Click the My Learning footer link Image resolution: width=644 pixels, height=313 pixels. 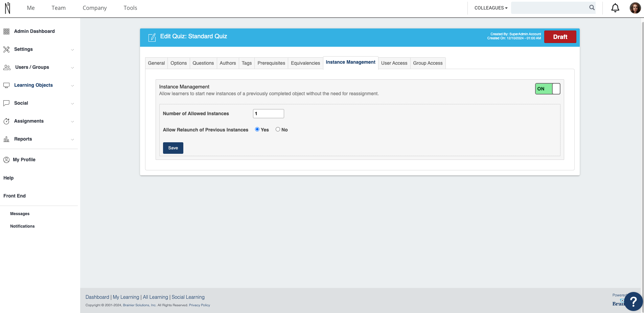(x=126, y=297)
